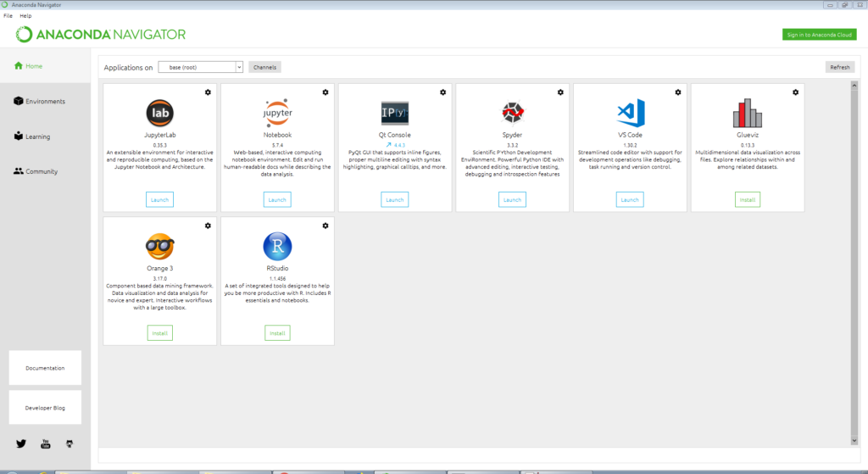The width and height of the screenshot is (868, 474).
Task: Click Qt Console update arrow icon
Action: [x=388, y=145]
